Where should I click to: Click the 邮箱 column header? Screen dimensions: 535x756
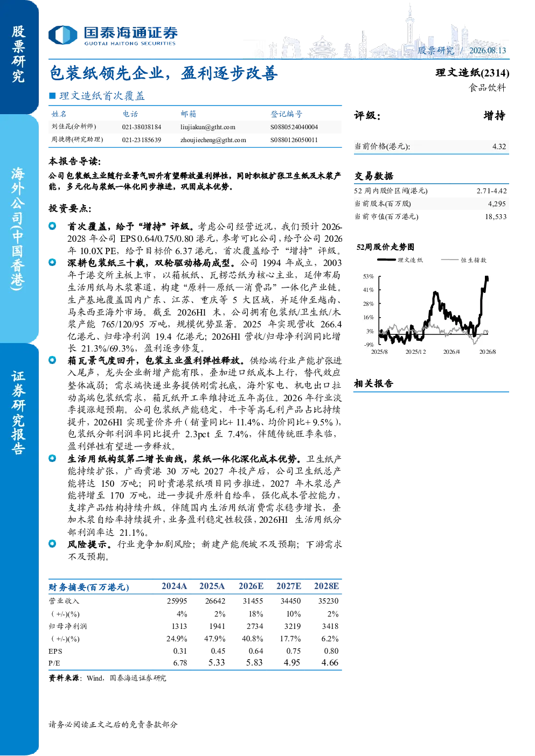189,114
